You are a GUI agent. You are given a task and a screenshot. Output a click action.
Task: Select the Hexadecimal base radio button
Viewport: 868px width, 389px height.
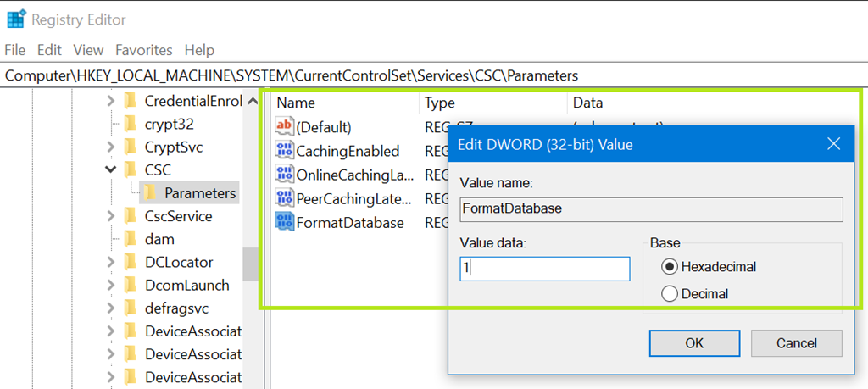[x=669, y=267]
